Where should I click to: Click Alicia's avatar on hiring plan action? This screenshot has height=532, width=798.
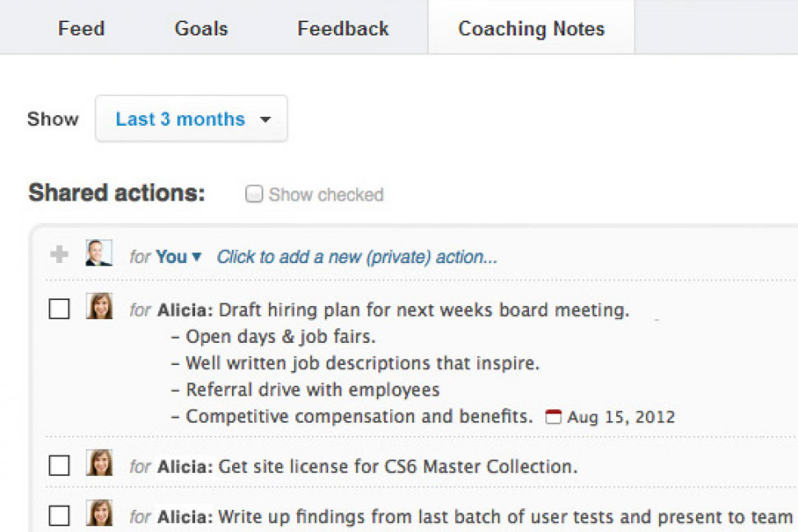[x=99, y=307]
